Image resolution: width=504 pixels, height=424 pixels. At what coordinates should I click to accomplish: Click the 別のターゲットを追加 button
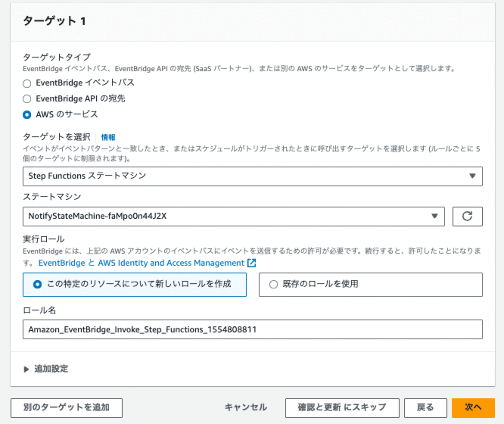(x=67, y=408)
